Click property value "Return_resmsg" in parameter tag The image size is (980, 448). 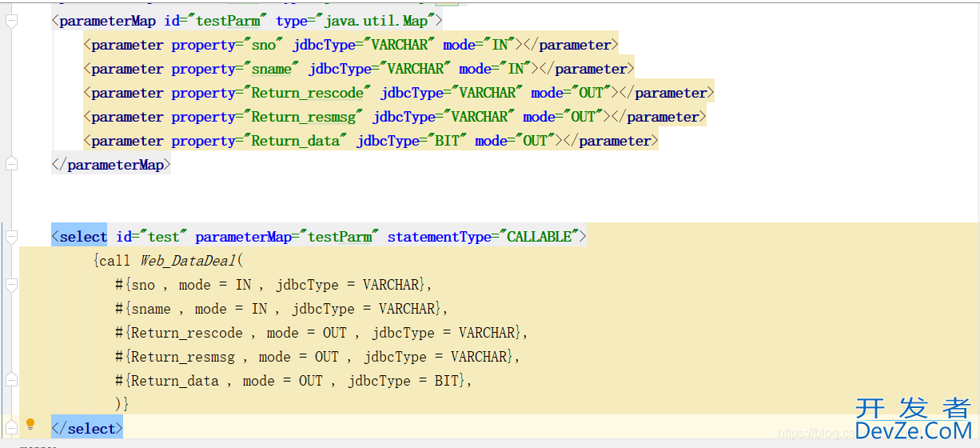[x=304, y=117]
